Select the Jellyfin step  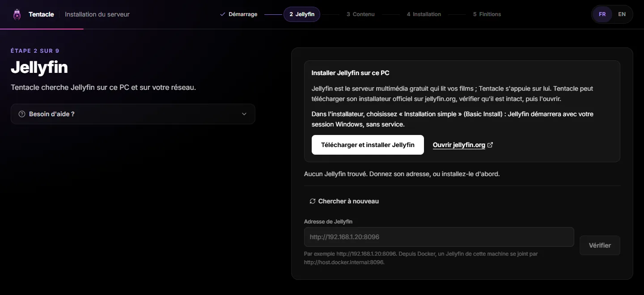click(302, 14)
